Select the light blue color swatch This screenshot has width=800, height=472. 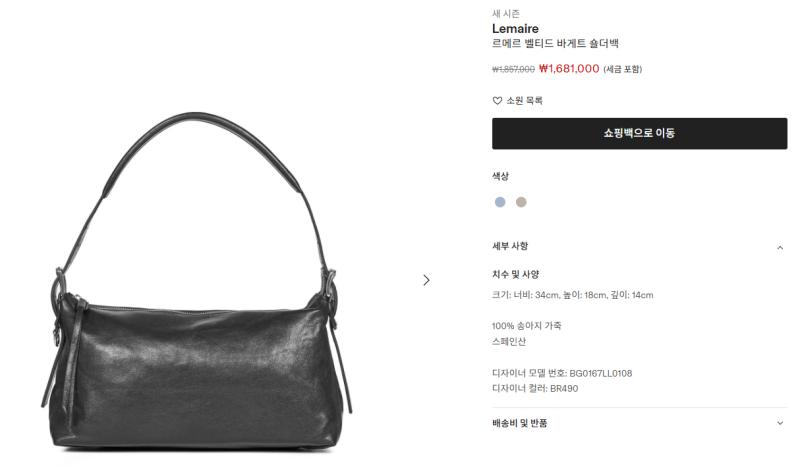tap(500, 202)
